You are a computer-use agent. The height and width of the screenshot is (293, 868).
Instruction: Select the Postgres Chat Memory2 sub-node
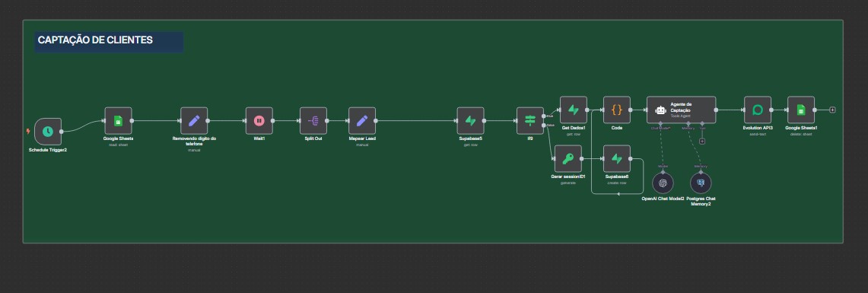tap(701, 183)
